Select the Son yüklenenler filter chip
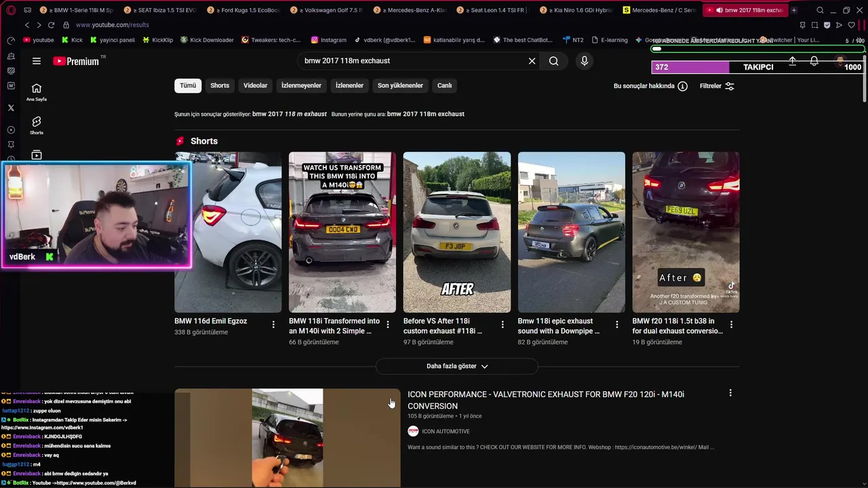 pos(400,85)
